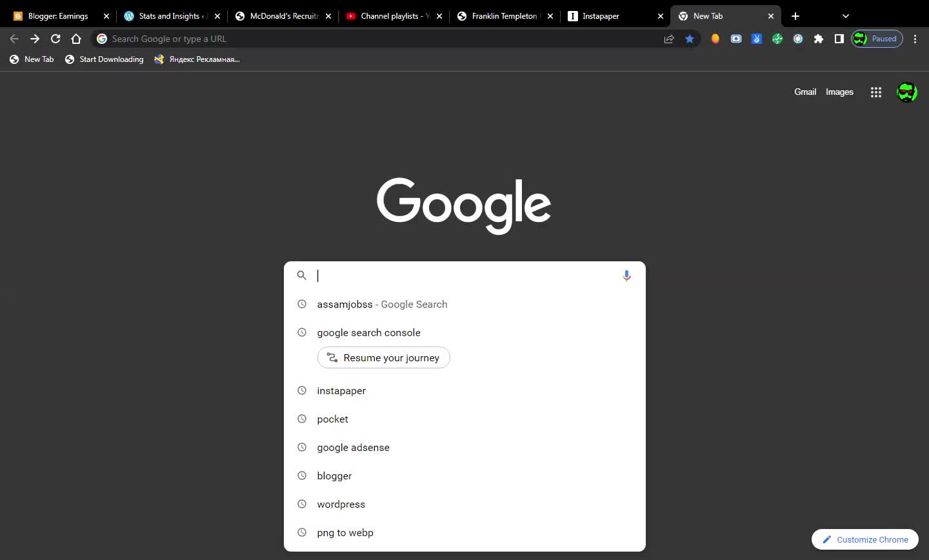The height and width of the screenshot is (560, 929).
Task: Open the orange egg-shaped extension
Action: (715, 39)
